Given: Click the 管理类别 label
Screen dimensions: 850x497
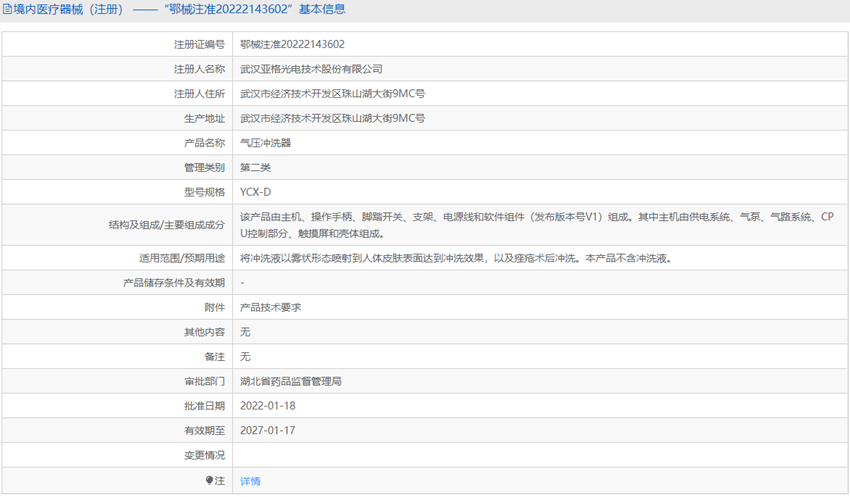Looking at the screenshot, I should point(204,167).
